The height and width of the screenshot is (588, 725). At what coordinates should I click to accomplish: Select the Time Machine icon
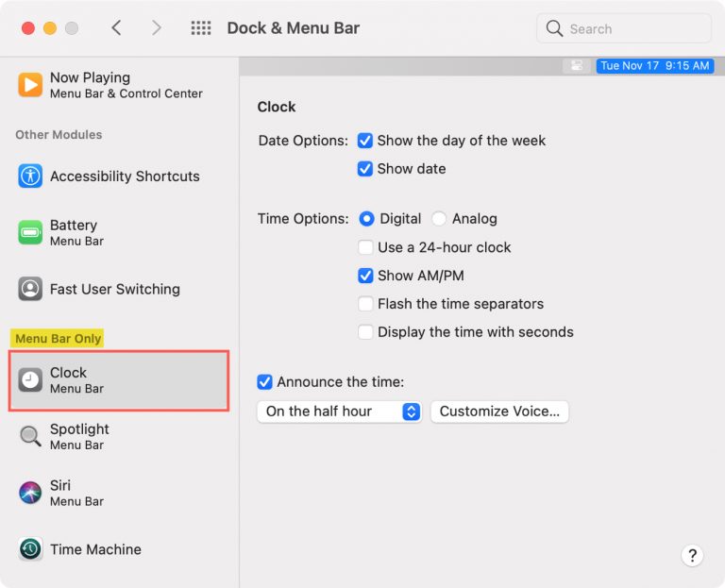[x=30, y=549]
